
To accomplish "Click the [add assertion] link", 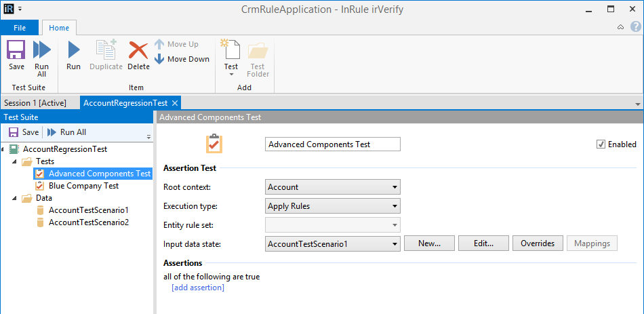I will click(198, 288).
